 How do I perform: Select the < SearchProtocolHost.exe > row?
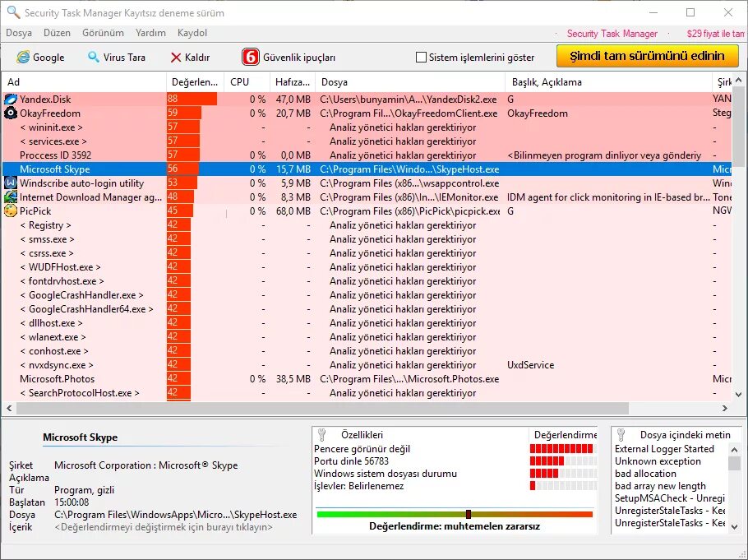coord(367,393)
